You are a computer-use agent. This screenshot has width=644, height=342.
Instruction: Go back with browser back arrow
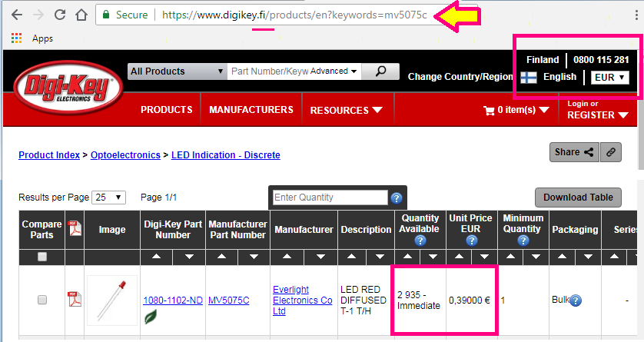17,15
